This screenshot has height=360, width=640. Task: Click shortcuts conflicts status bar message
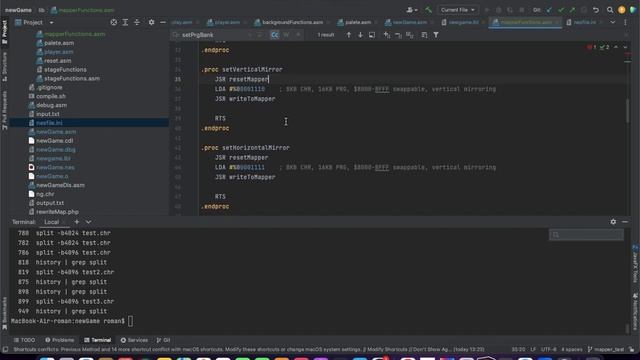pyautogui.click(x=249, y=349)
